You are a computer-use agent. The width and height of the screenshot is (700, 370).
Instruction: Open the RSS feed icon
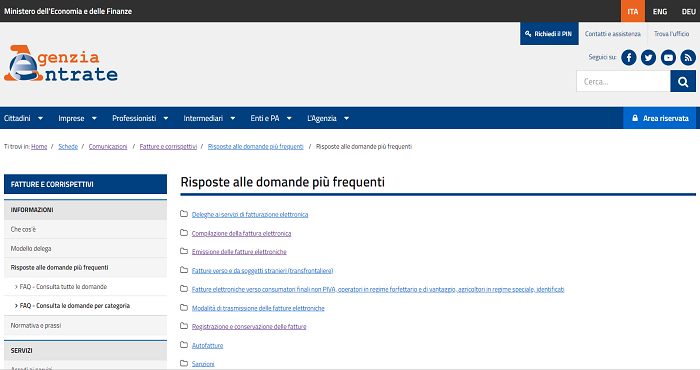[x=688, y=58]
